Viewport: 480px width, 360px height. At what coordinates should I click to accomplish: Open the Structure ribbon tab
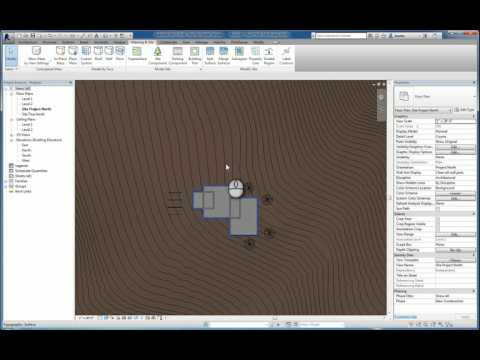point(49,42)
